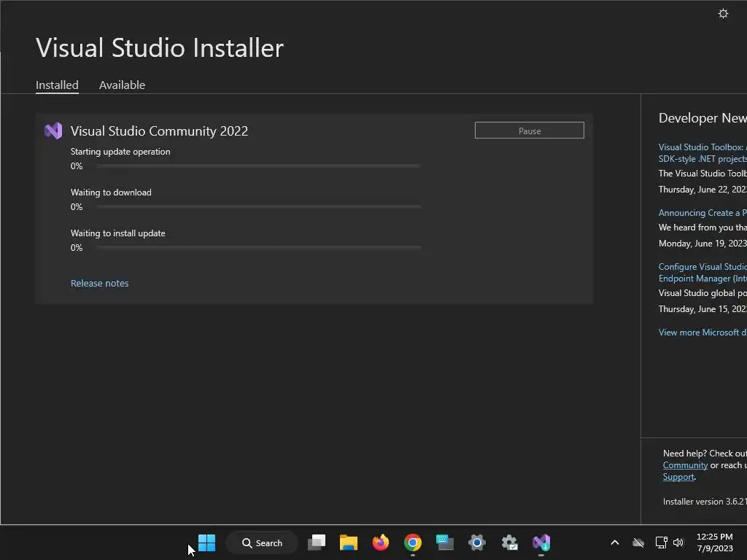Viewport: 747px width, 560px height.
Task: Click the Starting update operation progress bar
Action: coord(258,166)
